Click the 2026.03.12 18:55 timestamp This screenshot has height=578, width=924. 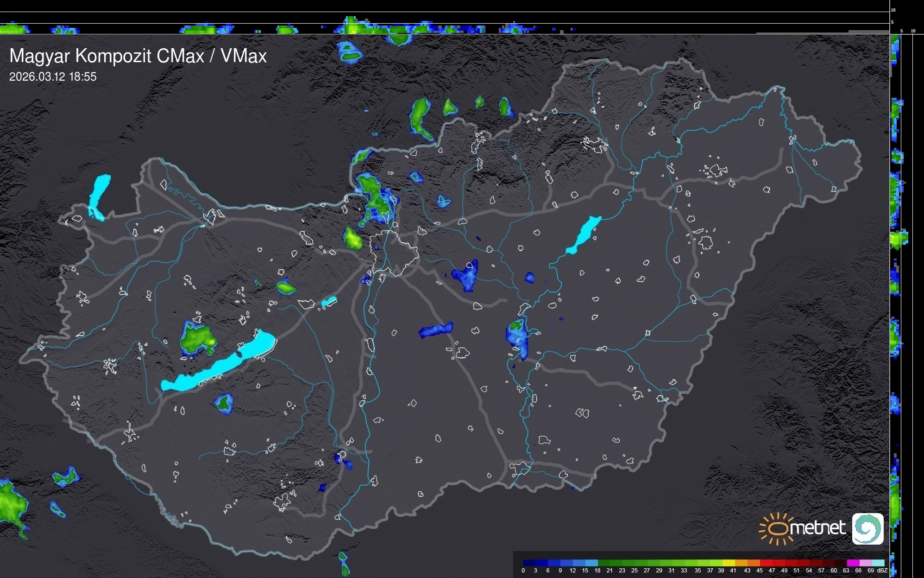tap(53, 77)
